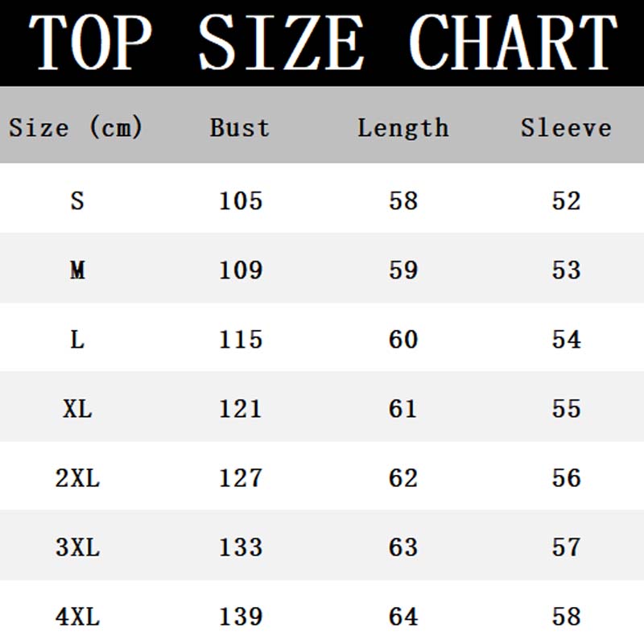Image resolution: width=644 pixels, height=644 pixels.
Task: Click length value 63
Action: click(403, 547)
